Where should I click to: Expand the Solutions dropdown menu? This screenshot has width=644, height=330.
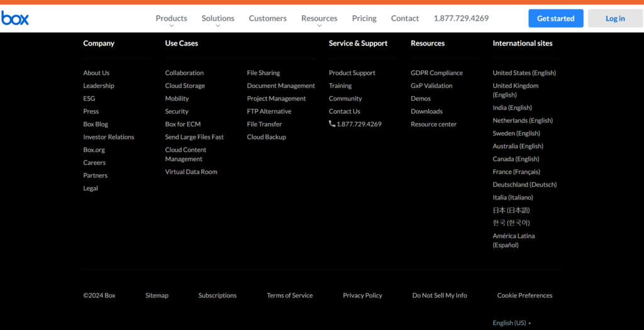tap(218, 19)
